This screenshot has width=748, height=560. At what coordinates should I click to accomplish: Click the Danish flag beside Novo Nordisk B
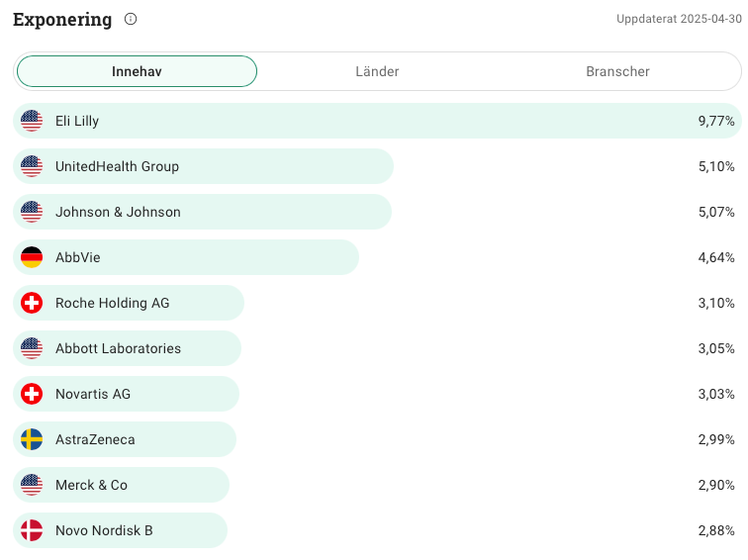point(32,530)
